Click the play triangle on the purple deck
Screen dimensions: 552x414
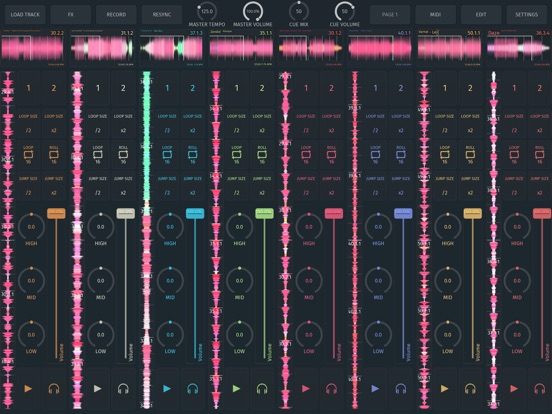click(375, 389)
